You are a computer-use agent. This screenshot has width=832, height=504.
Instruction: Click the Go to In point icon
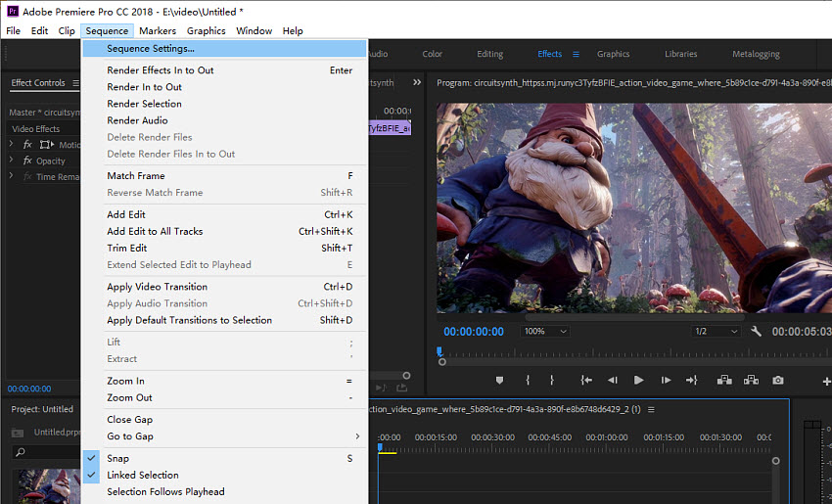click(586, 380)
